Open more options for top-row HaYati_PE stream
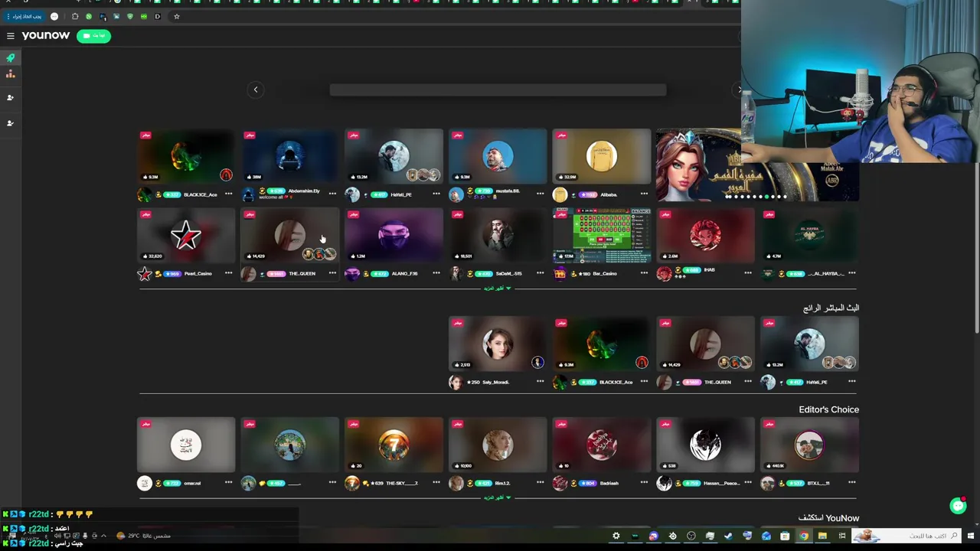The image size is (980, 551). (x=436, y=194)
